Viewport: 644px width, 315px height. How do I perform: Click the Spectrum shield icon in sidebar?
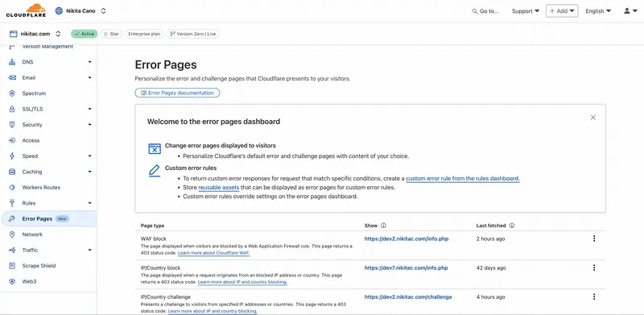12,93
